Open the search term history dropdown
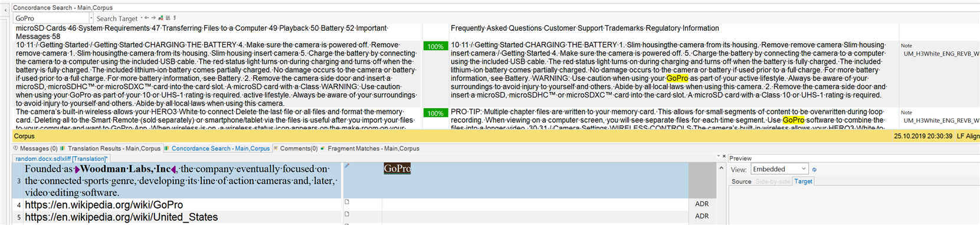Viewport: 980px width, 225px height. (x=91, y=18)
